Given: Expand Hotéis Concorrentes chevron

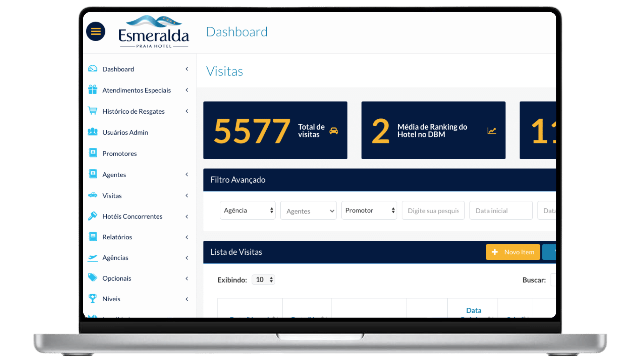Looking at the screenshot, I should click(187, 217).
